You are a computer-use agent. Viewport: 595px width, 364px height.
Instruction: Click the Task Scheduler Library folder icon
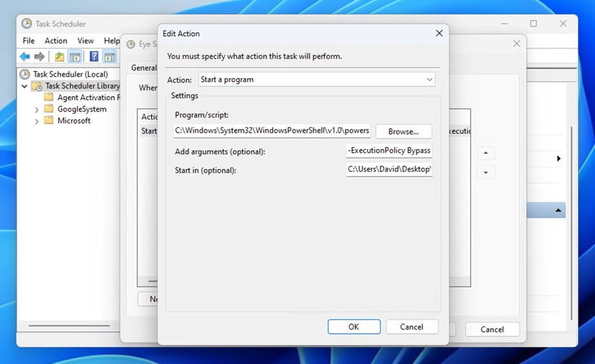[x=37, y=86]
